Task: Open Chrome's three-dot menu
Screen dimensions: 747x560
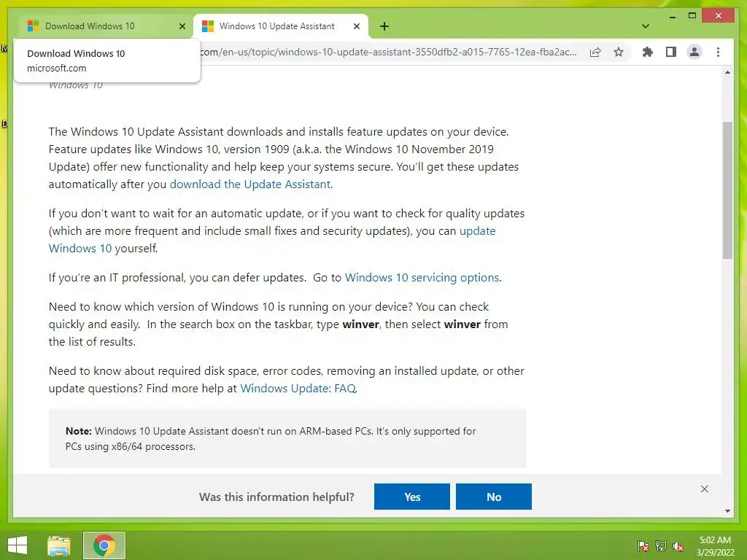Action: click(x=718, y=52)
